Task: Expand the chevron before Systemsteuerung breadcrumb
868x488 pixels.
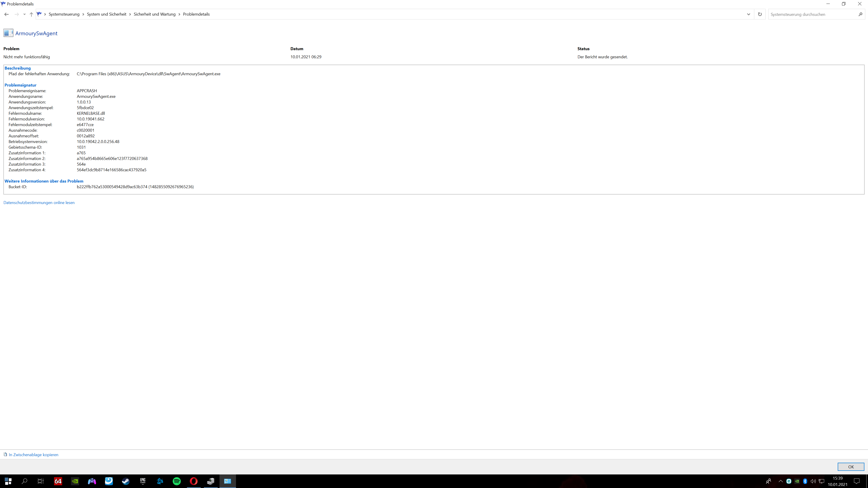Action: click(45, 14)
